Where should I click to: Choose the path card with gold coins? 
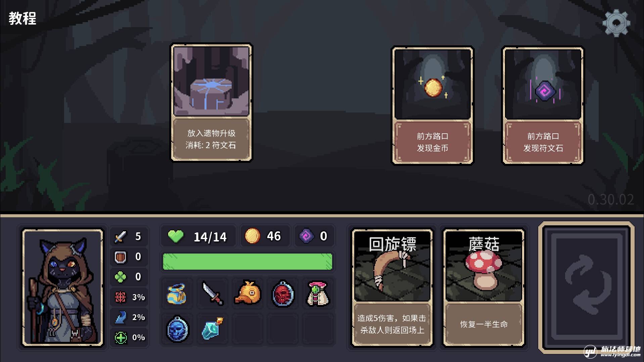tap(432, 105)
